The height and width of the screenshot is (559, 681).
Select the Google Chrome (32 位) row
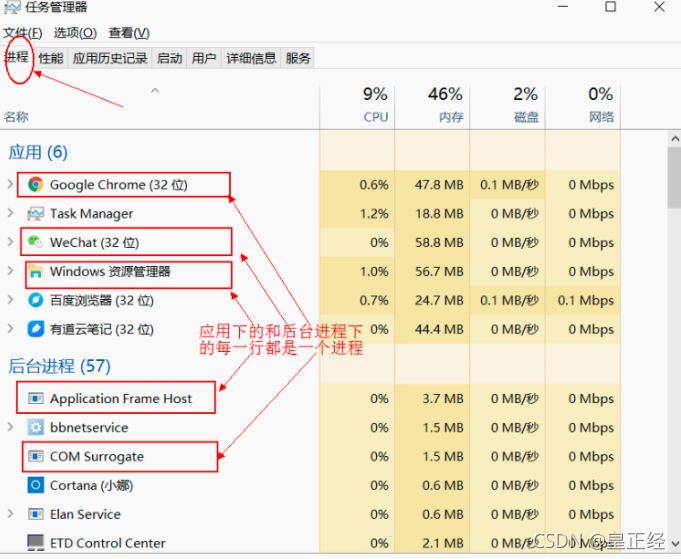coord(310,185)
